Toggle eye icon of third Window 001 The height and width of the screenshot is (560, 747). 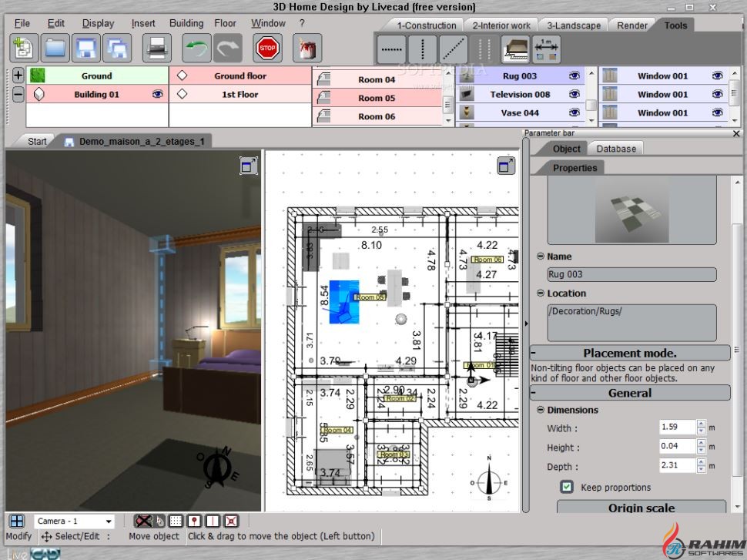tap(718, 113)
